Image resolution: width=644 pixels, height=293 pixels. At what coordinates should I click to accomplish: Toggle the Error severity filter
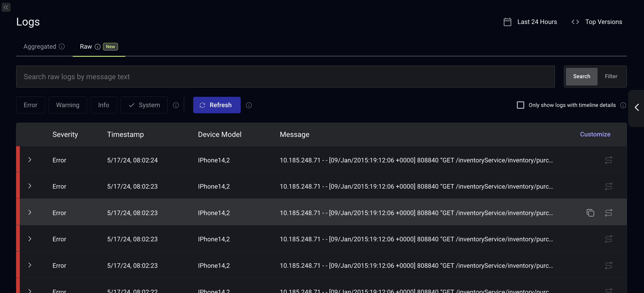[31, 105]
